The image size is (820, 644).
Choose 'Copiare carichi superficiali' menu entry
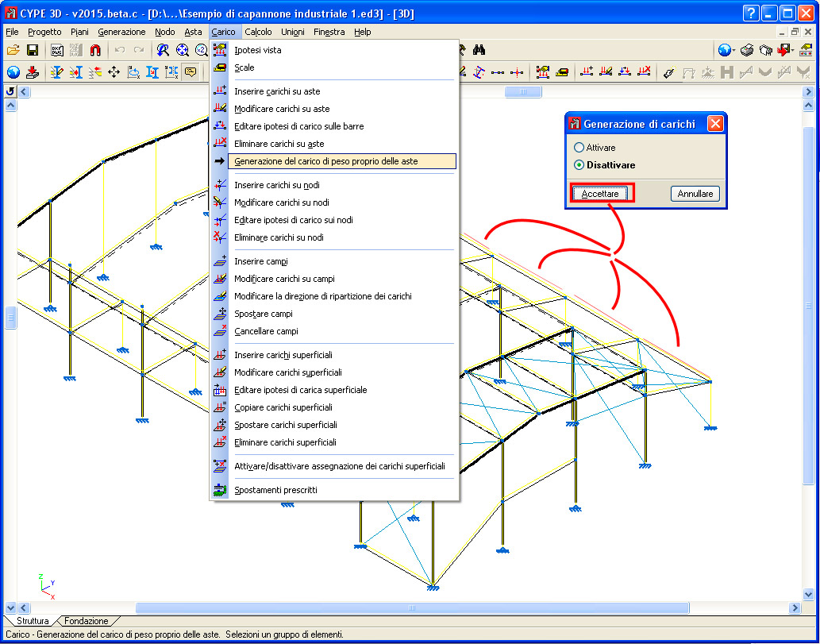(x=334, y=407)
